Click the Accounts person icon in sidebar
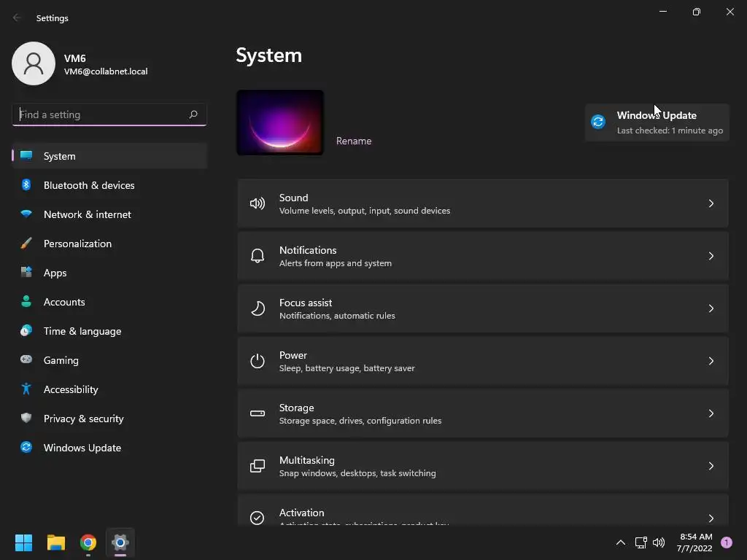 26,301
